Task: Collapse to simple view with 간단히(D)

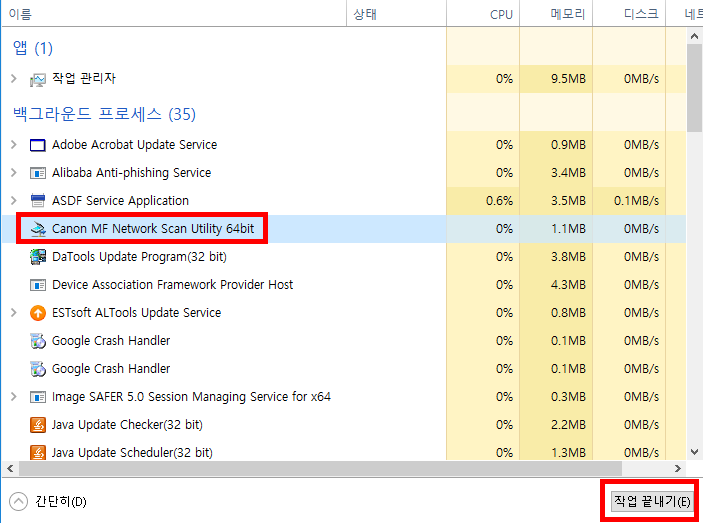Action: tap(48, 501)
